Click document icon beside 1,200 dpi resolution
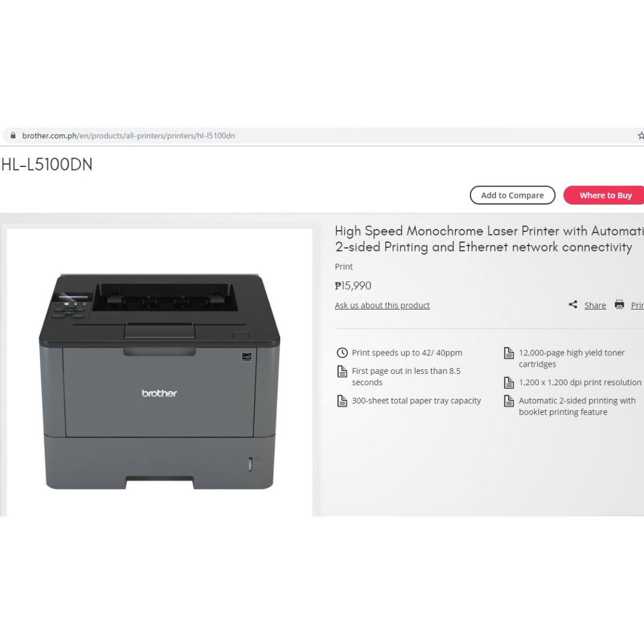The height and width of the screenshot is (644, 644). [509, 383]
